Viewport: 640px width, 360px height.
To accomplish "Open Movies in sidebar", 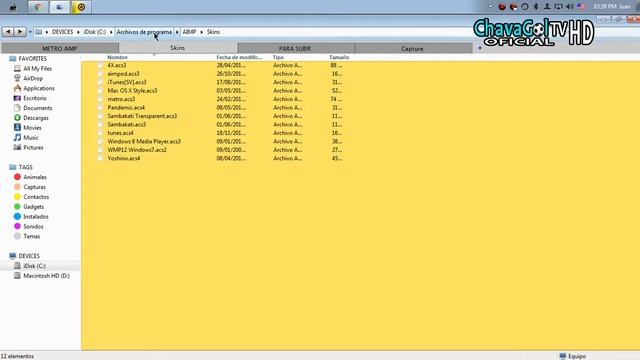I will [x=32, y=128].
